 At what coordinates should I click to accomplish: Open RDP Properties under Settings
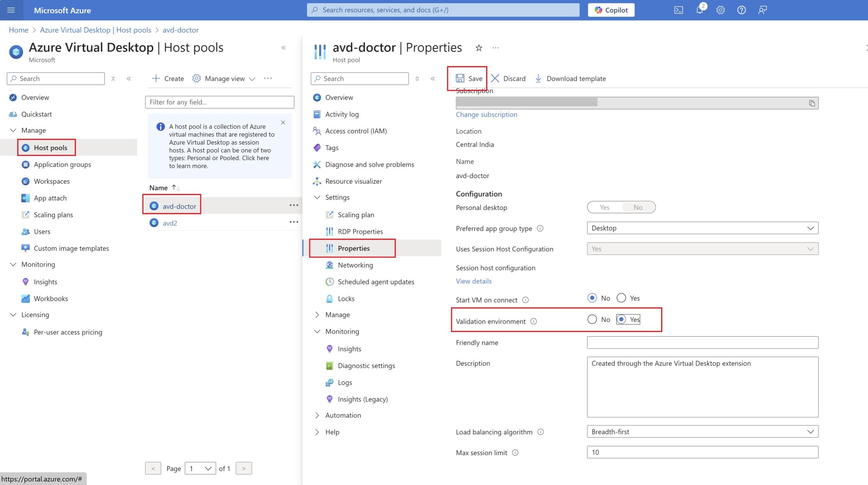(360, 231)
